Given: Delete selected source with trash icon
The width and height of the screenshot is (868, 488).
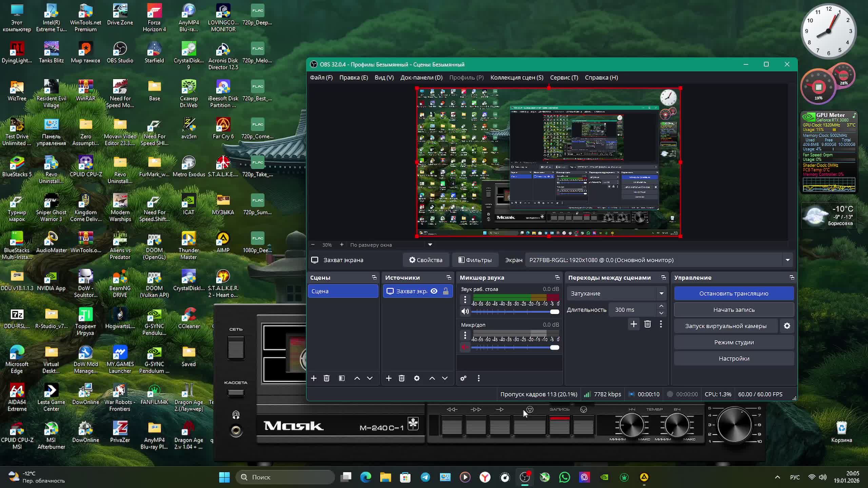Looking at the screenshot, I should (x=401, y=378).
